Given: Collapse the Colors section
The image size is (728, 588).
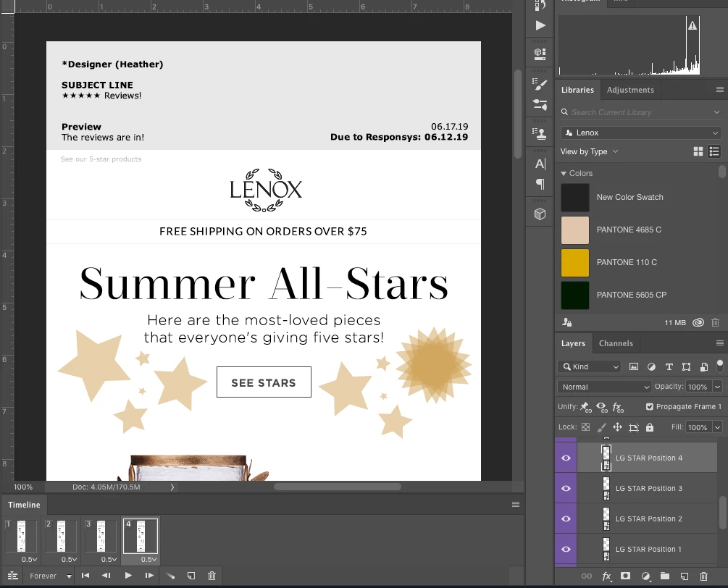Looking at the screenshot, I should [564, 173].
